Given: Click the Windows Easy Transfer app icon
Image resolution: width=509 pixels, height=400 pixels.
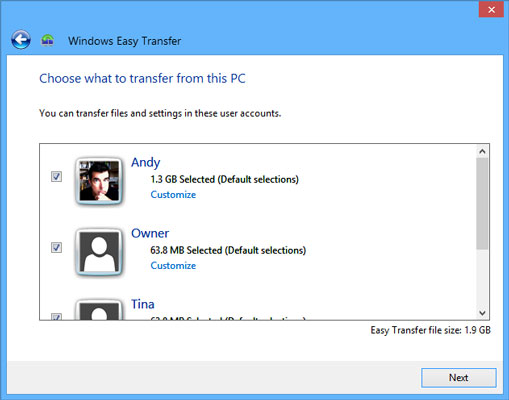Looking at the screenshot, I should point(48,40).
